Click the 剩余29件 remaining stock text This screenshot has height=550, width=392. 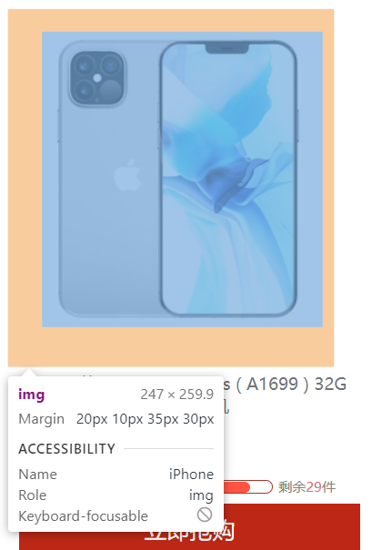307,487
